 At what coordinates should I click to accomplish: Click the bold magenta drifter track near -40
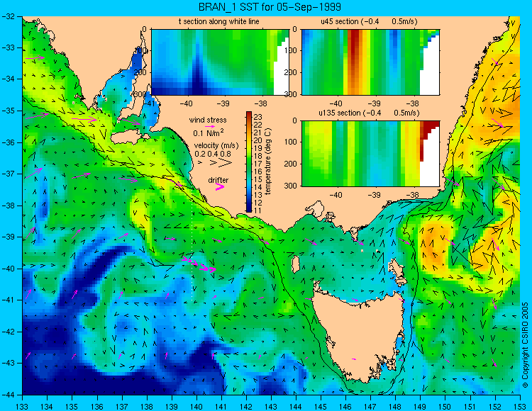(199, 264)
